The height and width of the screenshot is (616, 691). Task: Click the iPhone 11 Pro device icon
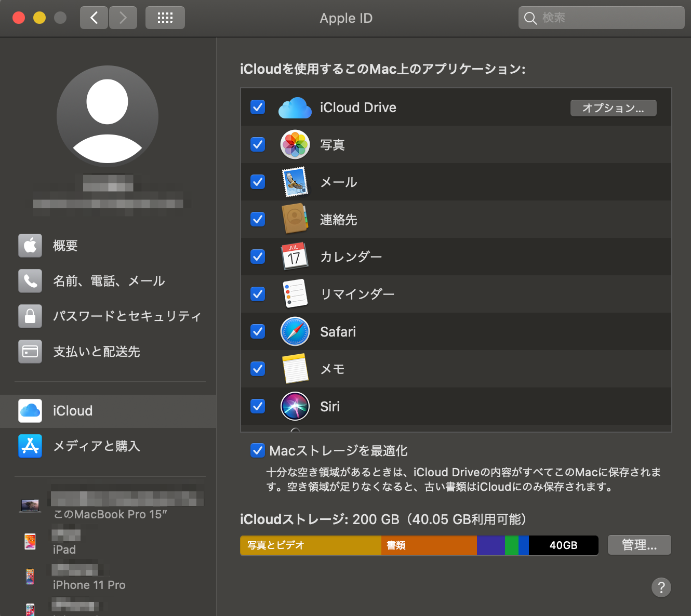[x=30, y=577]
